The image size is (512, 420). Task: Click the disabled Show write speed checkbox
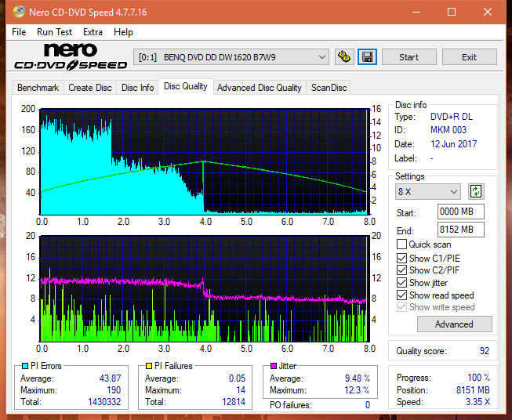(401, 307)
